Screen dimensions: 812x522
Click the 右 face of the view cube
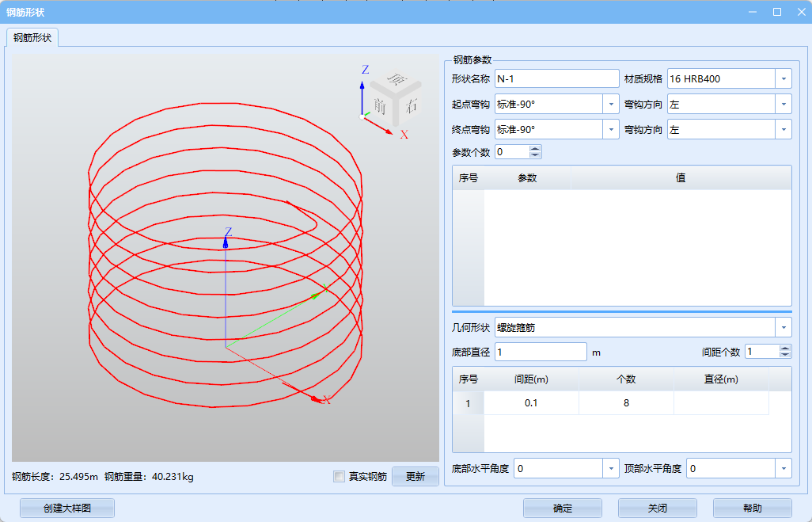410,106
